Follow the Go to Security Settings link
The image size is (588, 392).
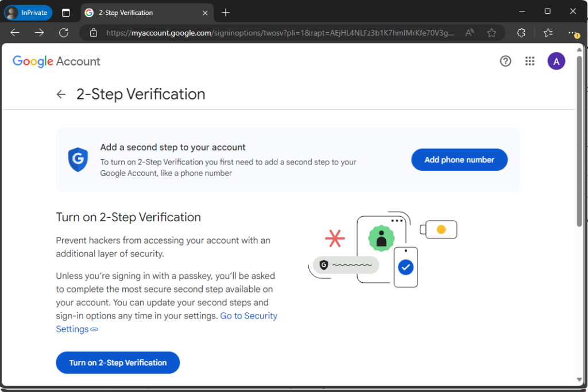tap(248, 316)
